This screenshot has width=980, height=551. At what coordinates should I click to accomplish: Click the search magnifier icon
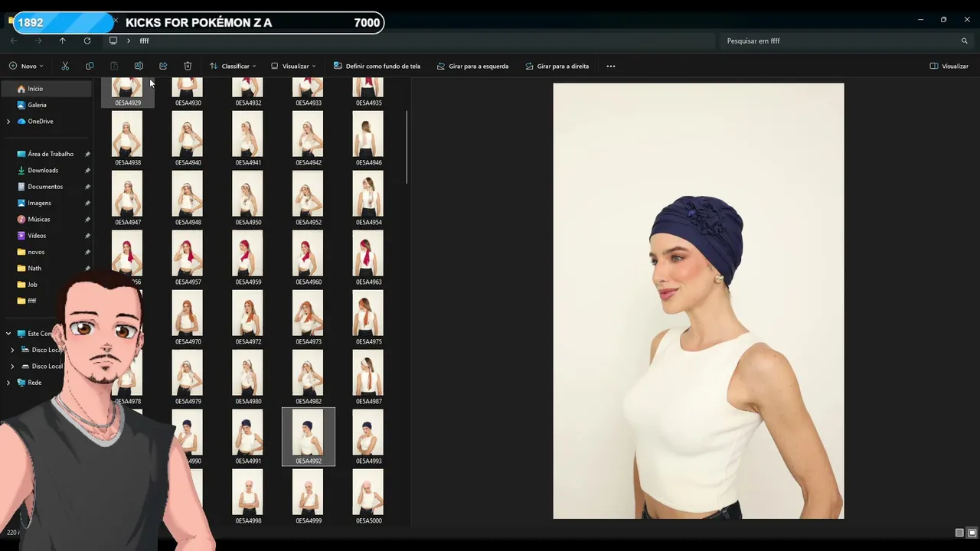pos(965,41)
